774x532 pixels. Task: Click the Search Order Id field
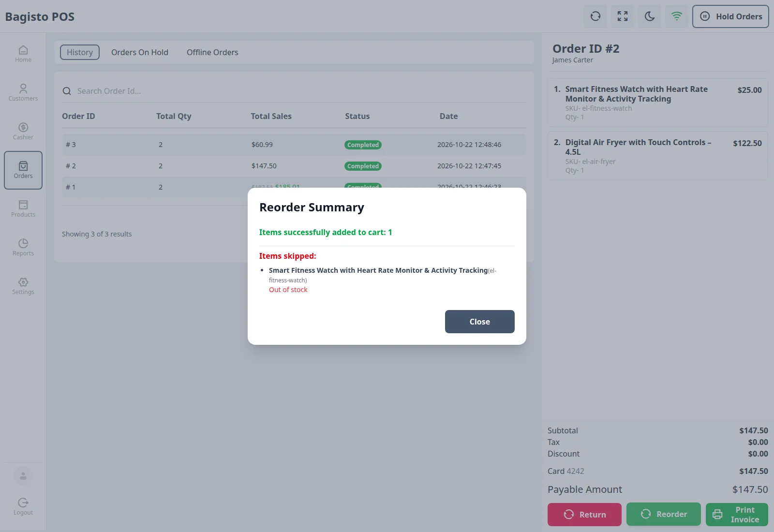tap(294, 91)
